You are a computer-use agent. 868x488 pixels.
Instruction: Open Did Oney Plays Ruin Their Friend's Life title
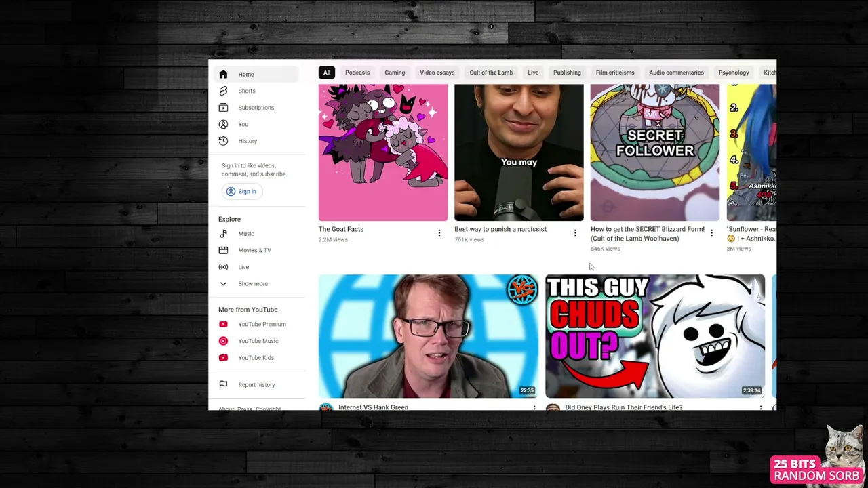(x=624, y=407)
